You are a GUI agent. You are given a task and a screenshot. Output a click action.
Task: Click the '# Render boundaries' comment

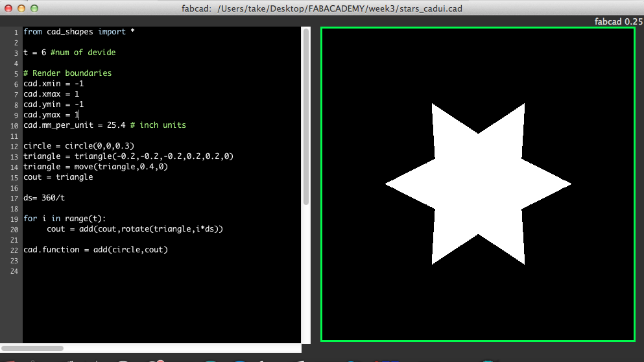click(67, 73)
